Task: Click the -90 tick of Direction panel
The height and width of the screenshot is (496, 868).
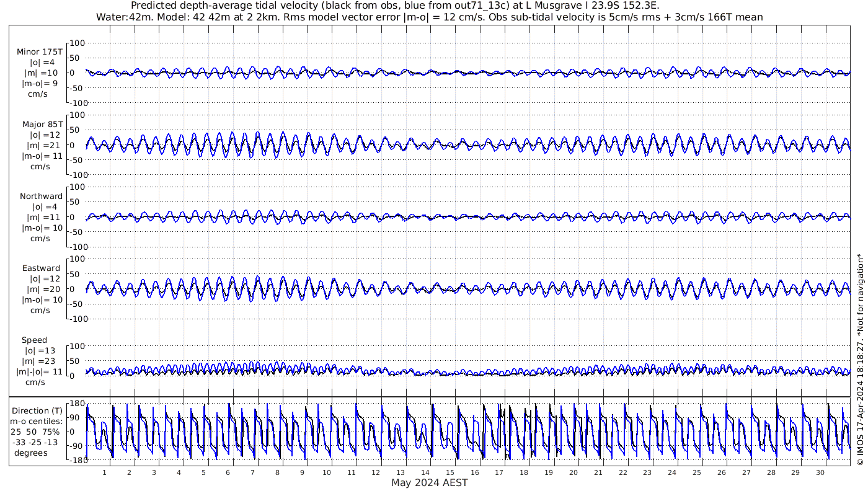Action: [x=76, y=446]
